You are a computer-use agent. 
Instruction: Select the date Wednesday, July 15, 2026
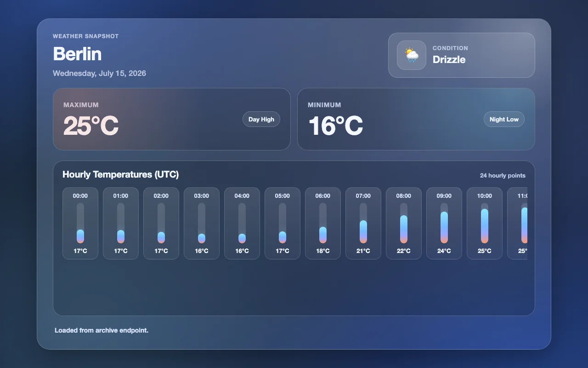click(x=99, y=73)
